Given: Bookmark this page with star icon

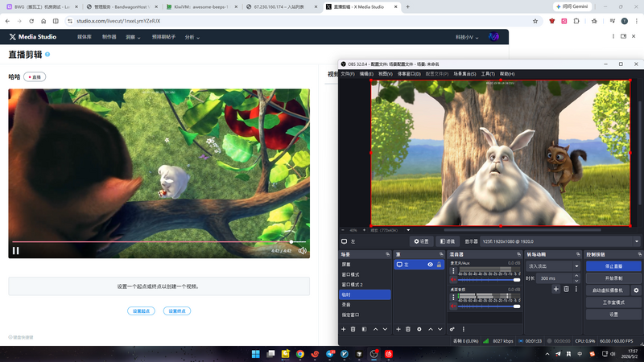Looking at the screenshot, I should [x=535, y=21].
